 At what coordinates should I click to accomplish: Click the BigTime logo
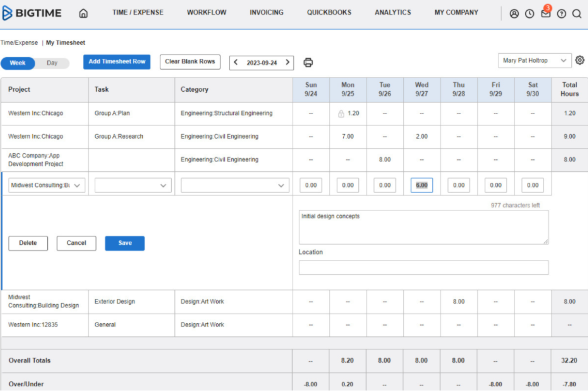pyautogui.click(x=32, y=13)
